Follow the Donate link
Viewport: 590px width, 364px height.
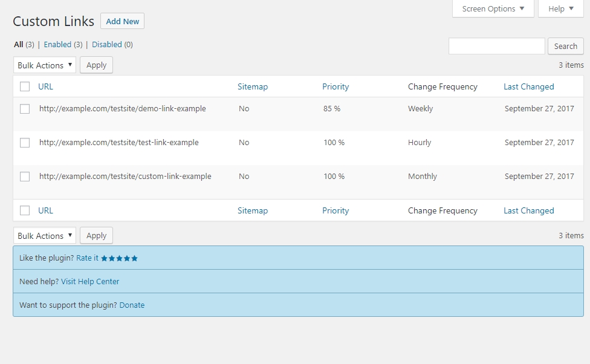point(132,305)
